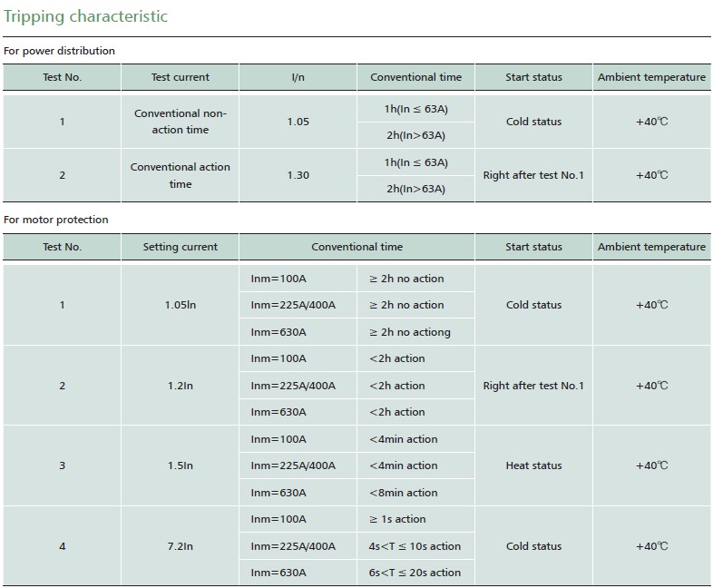
Task: Click "+40℃" in the 7.2In row
Action: coord(651,546)
